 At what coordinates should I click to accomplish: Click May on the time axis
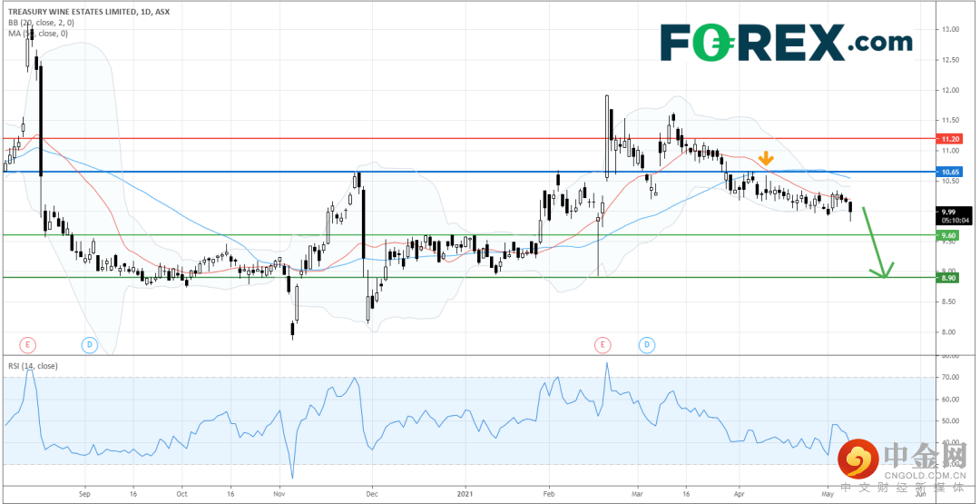coord(828,493)
